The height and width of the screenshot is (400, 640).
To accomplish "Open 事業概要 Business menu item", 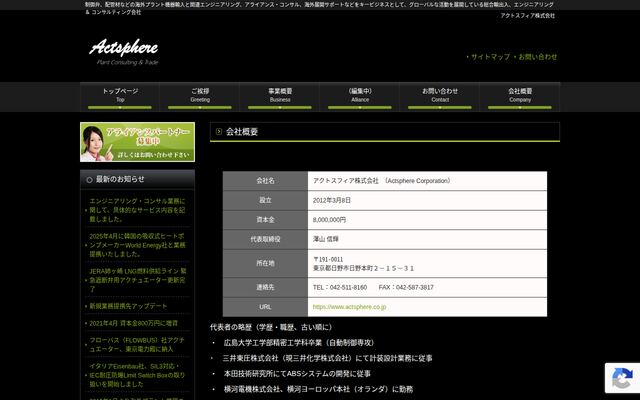I will click(280, 97).
